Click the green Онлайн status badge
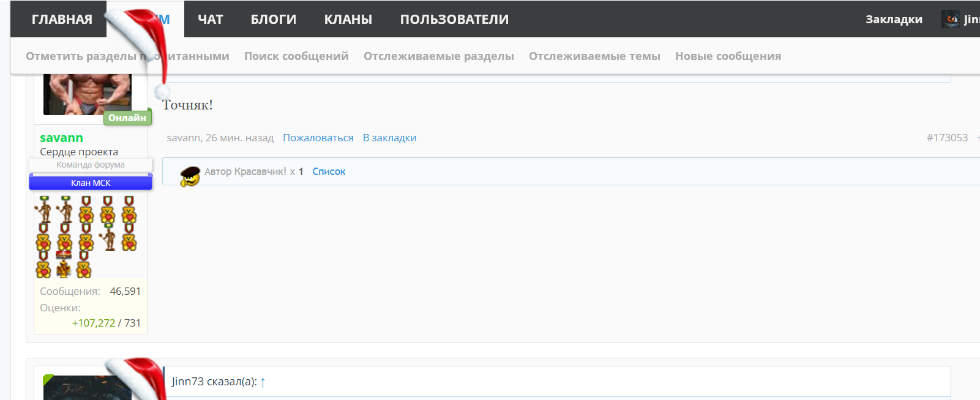 [x=127, y=117]
